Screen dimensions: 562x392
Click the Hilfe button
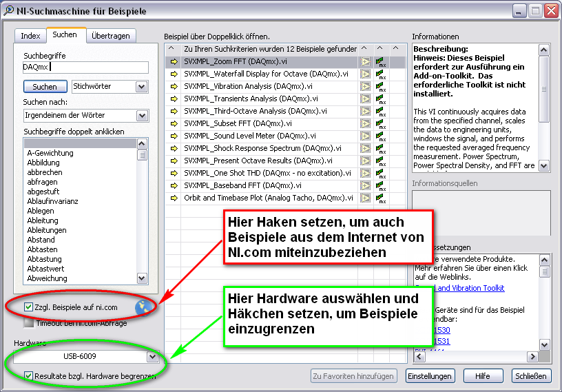[483, 376]
